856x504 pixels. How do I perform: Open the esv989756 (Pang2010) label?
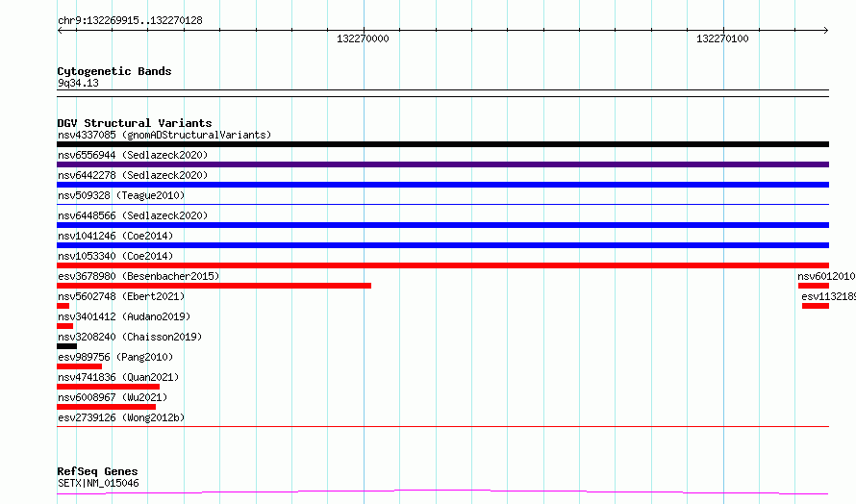pyautogui.click(x=115, y=357)
